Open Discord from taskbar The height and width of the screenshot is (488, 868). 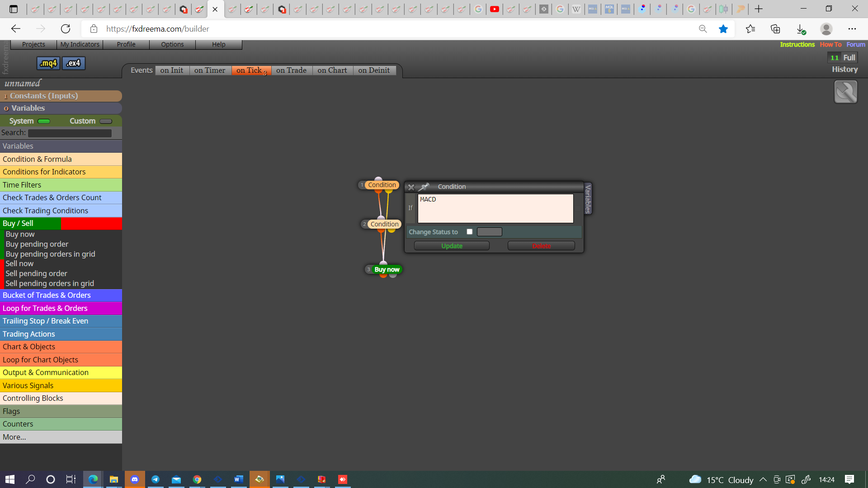point(135,479)
